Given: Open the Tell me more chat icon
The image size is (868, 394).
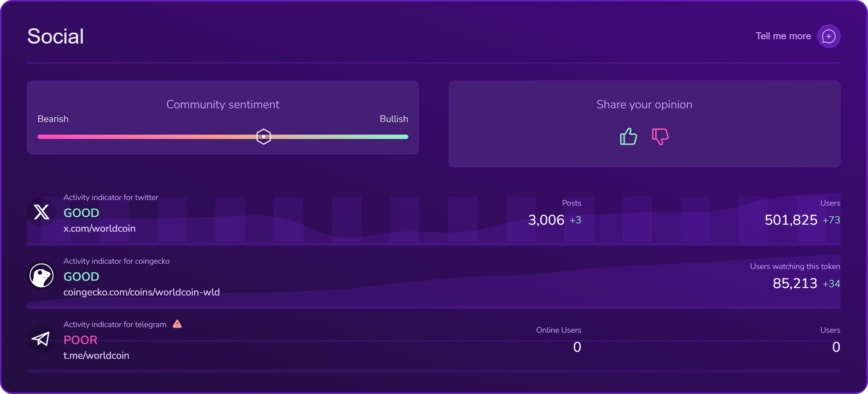Looking at the screenshot, I should tap(829, 36).
